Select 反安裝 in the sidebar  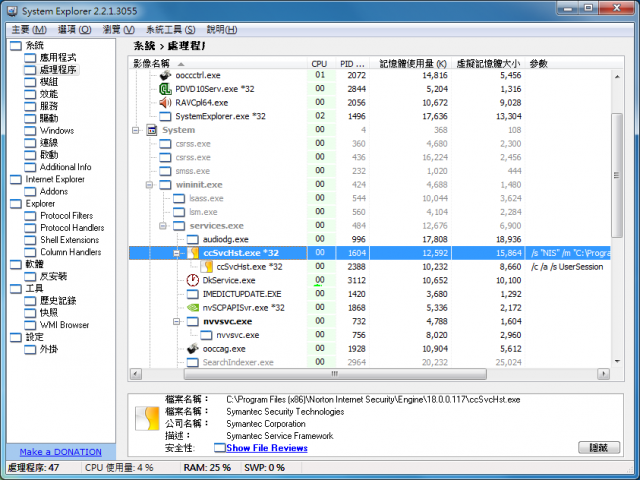coord(53,276)
